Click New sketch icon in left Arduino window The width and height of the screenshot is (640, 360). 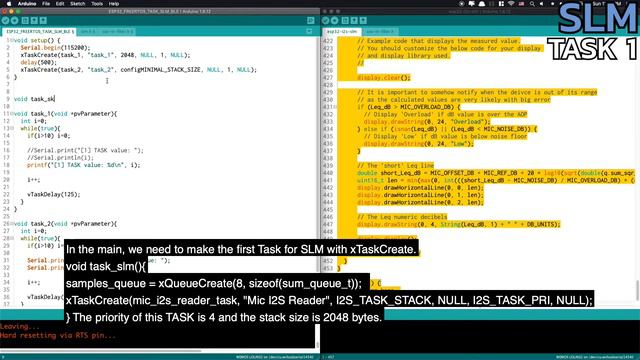pyautogui.click(x=25, y=20)
